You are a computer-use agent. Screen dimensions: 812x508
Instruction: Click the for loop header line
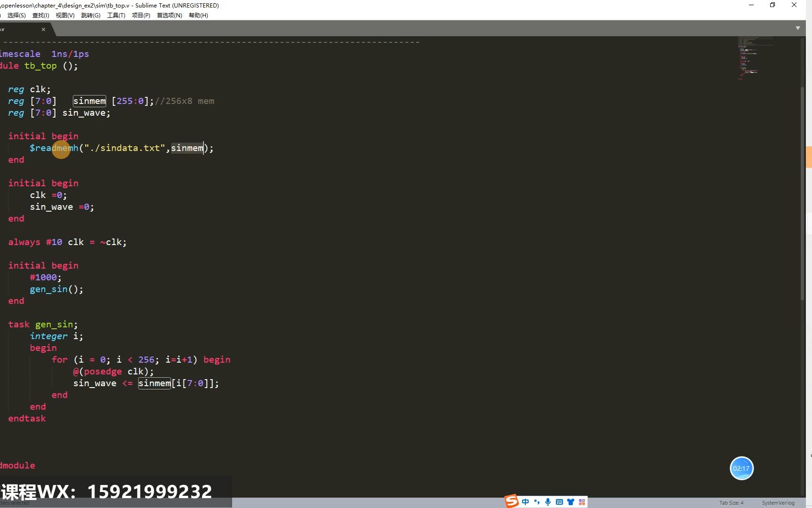[141, 360]
